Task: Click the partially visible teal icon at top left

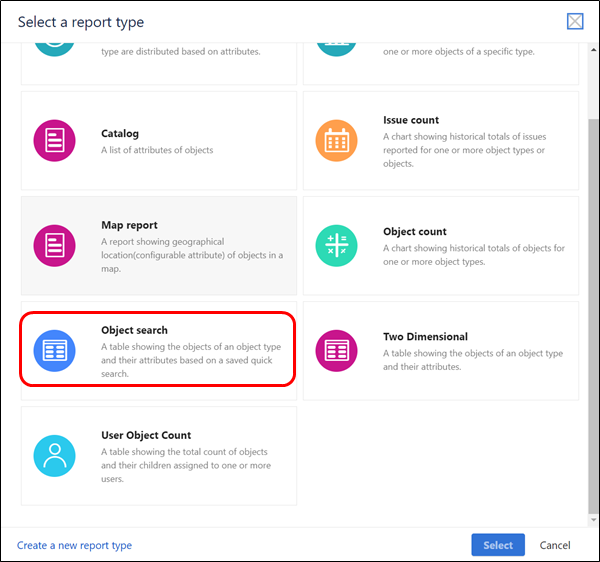Action: click(54, 50)
